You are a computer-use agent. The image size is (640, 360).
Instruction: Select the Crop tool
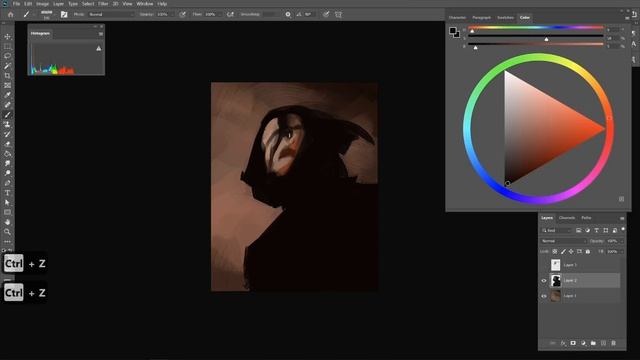7,76
